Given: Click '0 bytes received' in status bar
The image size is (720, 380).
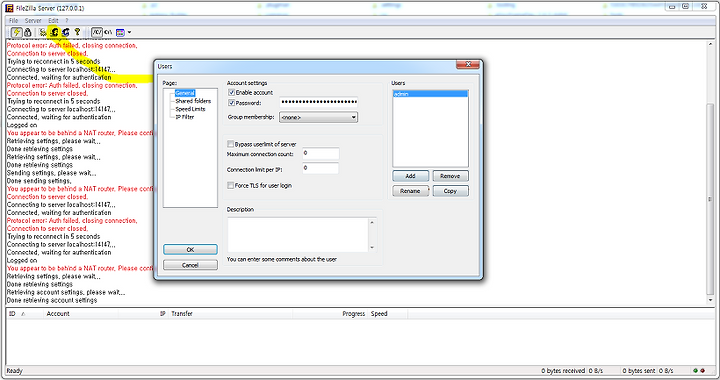Looking at the screenshot, I should click(x=563, y=371).
